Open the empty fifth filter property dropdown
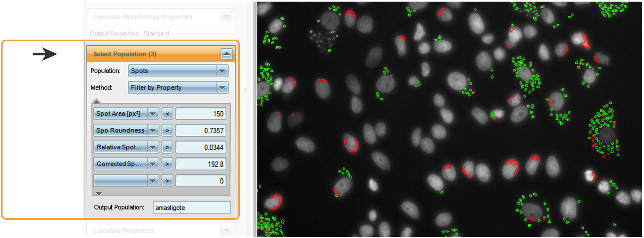Image resolution: width=644 pixels, height=238 pixels. point(153,180)
